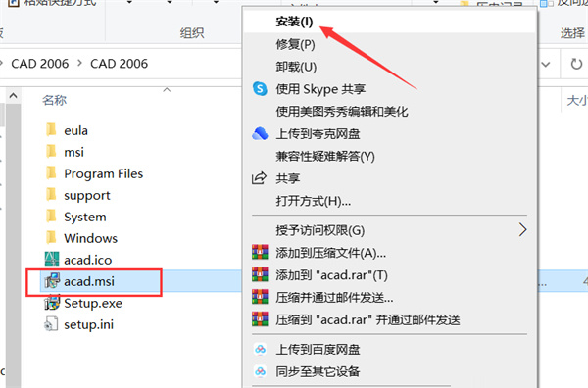Click the acad.msi installer icon
The image size is (588, 388).
tap(52, 281)
